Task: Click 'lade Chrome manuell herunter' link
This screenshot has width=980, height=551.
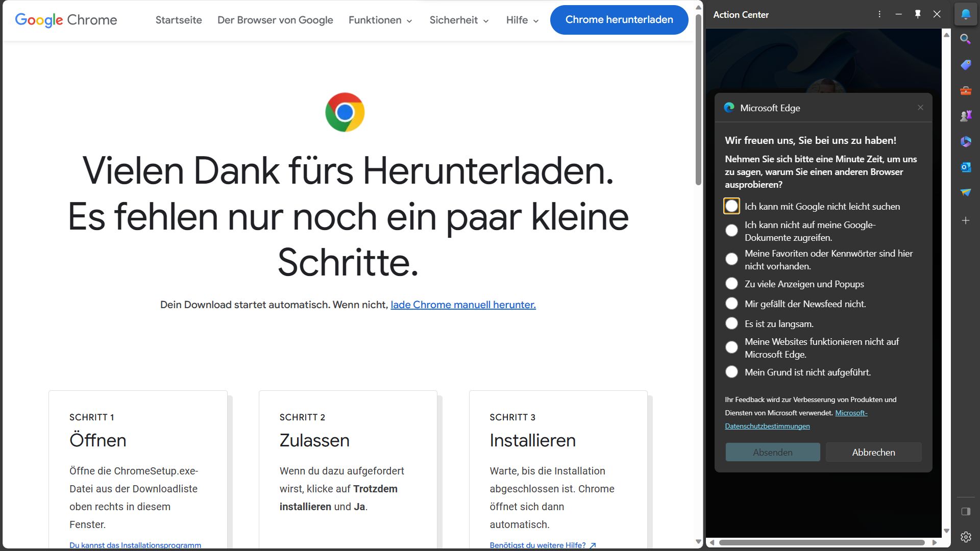Action: tap(463, 305)
